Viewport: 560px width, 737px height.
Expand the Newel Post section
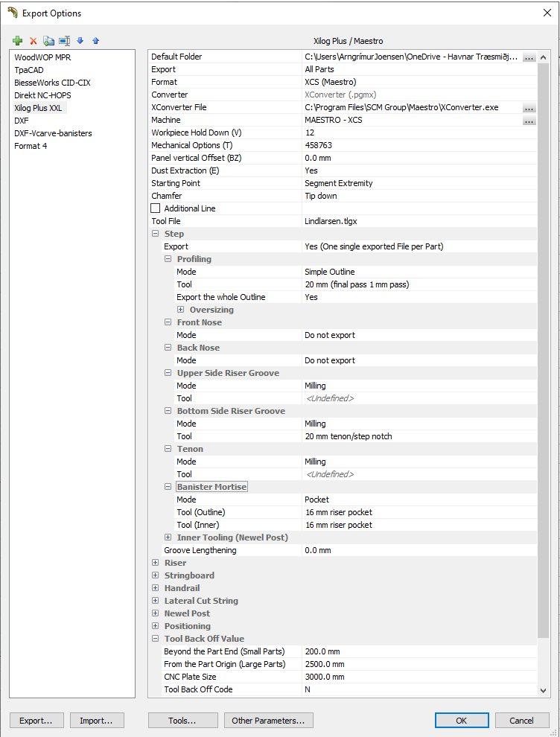tap(155, 614)
